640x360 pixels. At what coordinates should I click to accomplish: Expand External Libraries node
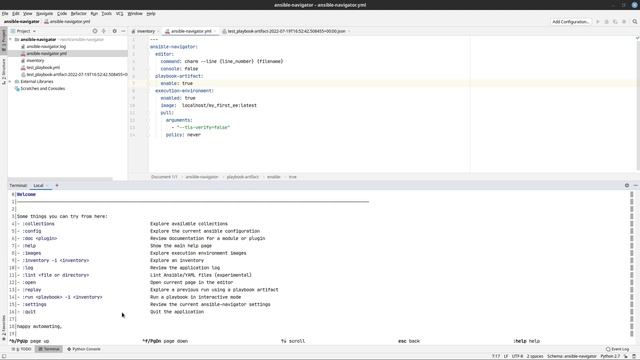coord(11,82)
